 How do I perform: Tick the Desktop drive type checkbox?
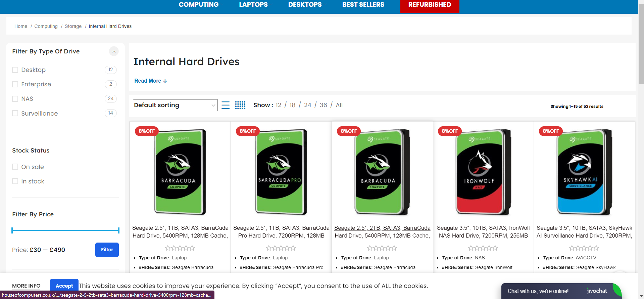tap(15, 70)
